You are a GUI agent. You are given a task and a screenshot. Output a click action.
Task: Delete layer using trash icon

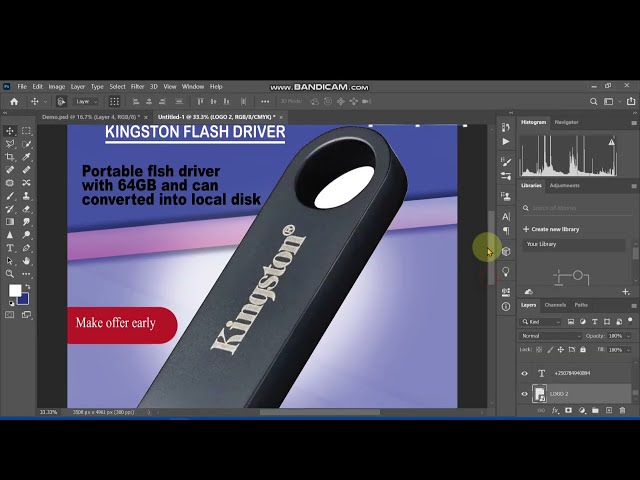point(622,411)
